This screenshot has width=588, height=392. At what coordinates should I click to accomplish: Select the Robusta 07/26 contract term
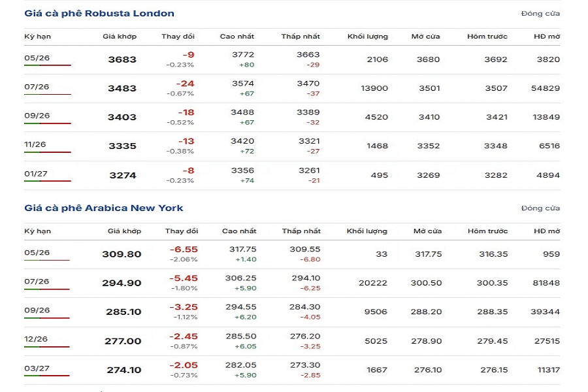click(x=37, y=87)
